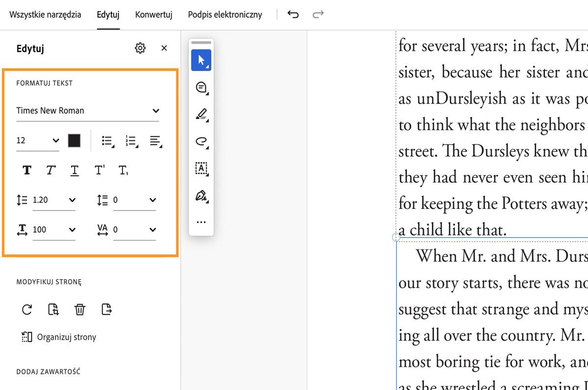Screen dimensions: 588x390
Task: Toggle subscript formatting
Action: pyautogui.click(x=123, y=170)
